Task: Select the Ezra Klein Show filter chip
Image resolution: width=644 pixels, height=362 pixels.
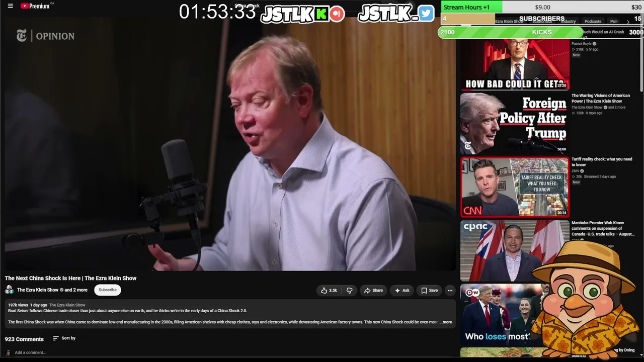Action: (509, 21)
